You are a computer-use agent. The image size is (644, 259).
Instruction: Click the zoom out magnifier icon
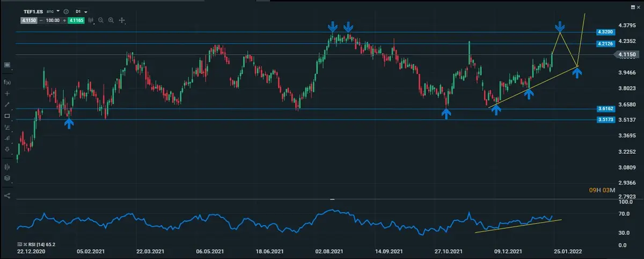[100, 20]
